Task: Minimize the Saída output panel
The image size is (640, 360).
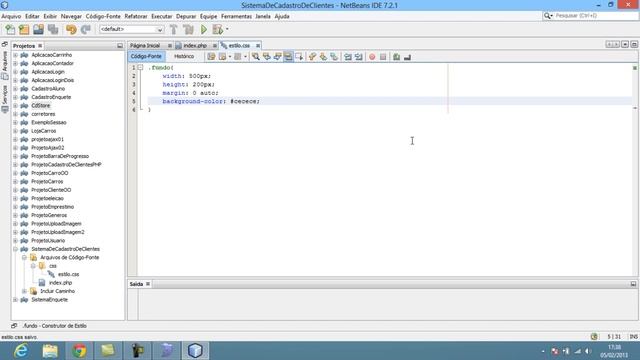Action: pyautogui.click(x=633, y=284)
